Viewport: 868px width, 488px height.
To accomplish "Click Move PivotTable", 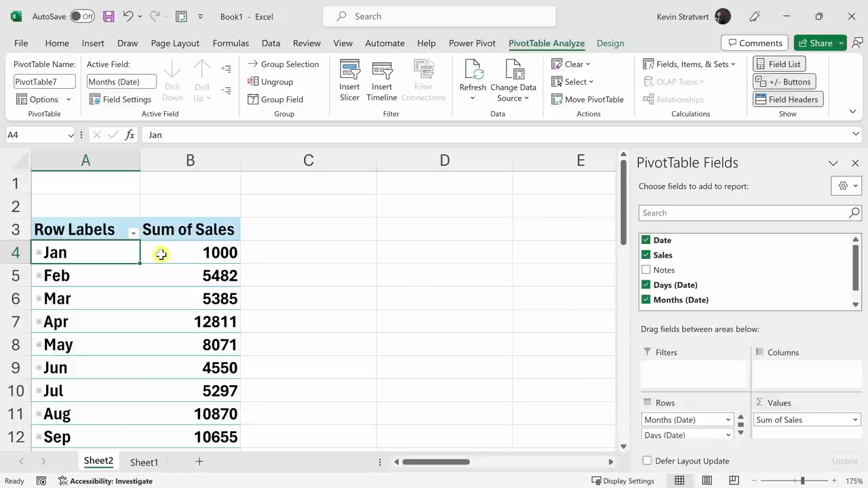I will click(587, 99).
